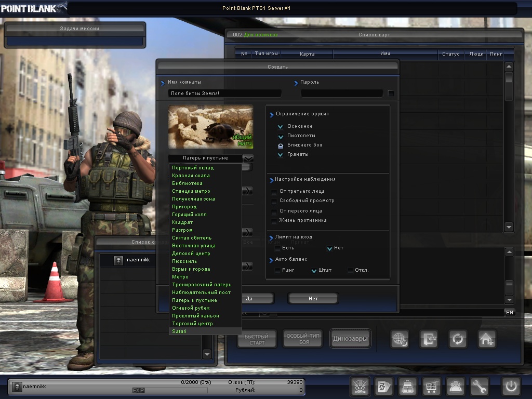Click room list scroll up arrow
532x399 pixels.
509,66
